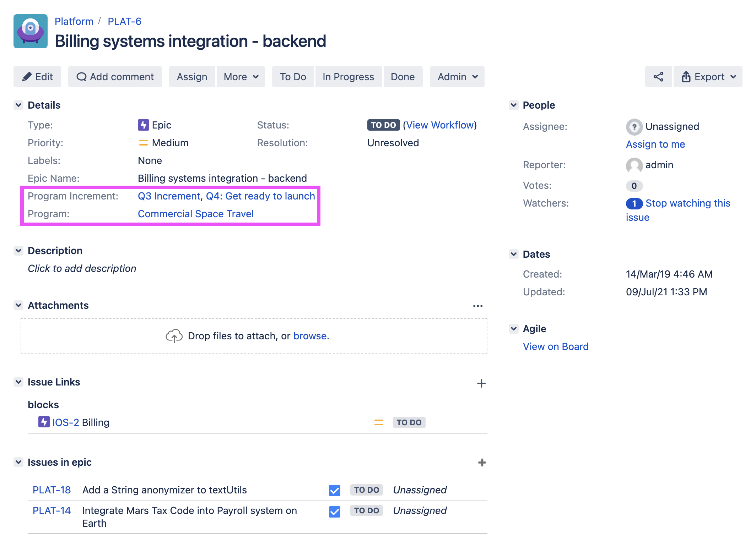
Task: Click the admin reporter avatar
Action: [x=634, y=165]
